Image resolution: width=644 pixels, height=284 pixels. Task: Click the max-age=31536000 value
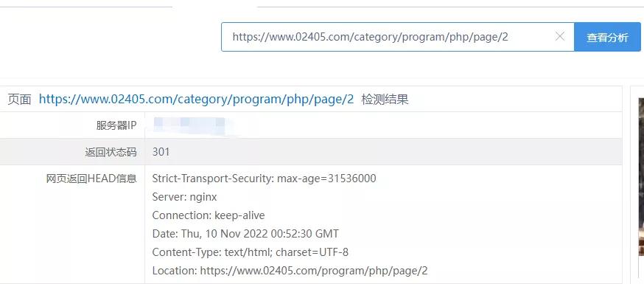point(326,179)
